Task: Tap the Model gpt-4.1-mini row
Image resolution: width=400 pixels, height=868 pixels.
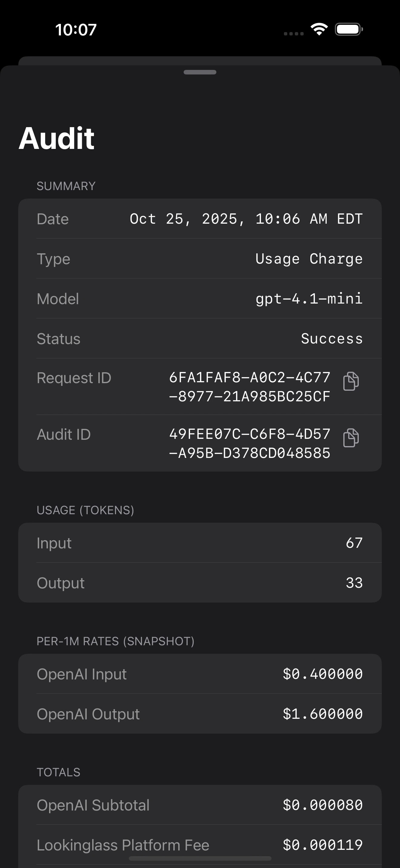Action: (200, 298)
